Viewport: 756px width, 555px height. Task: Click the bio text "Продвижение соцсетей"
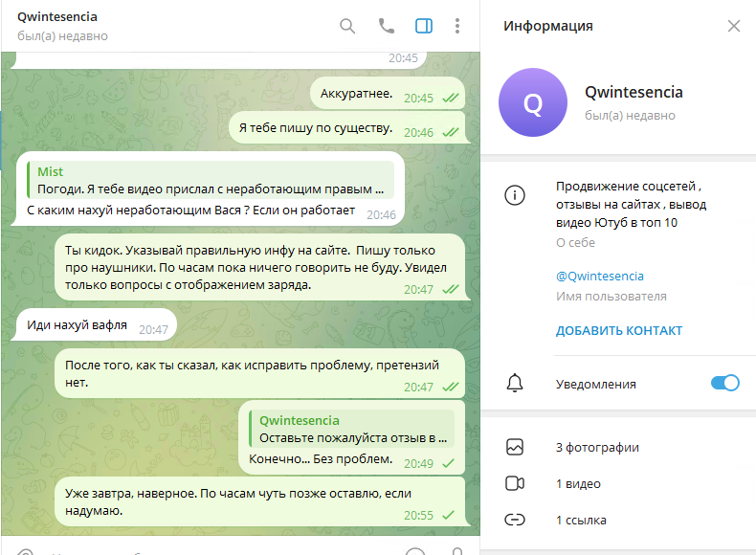click(x=631, y=205)
